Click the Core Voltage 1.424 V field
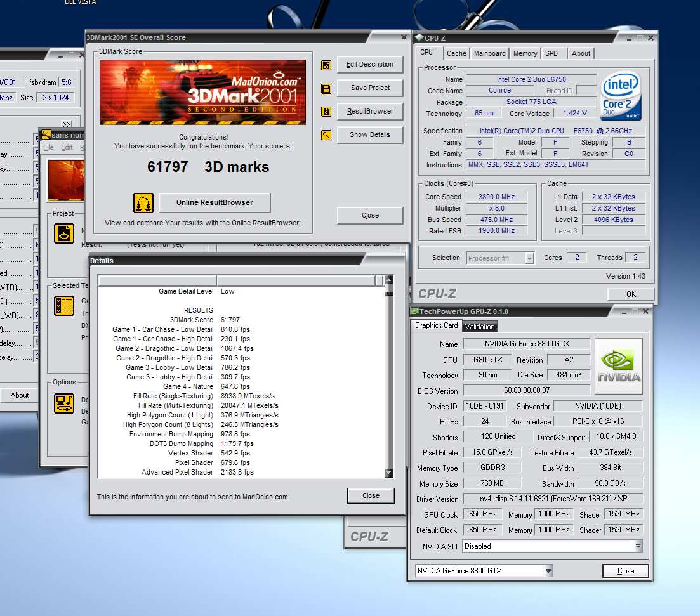Image resolution: width=700 pixels, height=616 pixels. [x=574, y=114]
